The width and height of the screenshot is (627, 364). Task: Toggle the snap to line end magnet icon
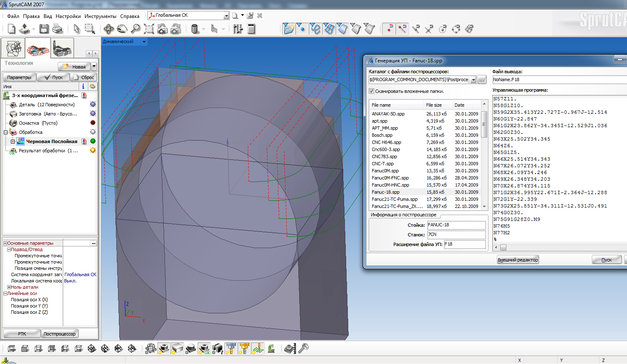pos(402,29)
